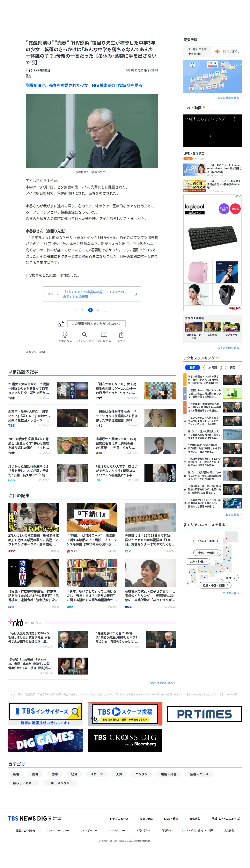This screenshot has width=250, height=868.
Task: Open the 新着 category chip
Action: [16, 774]
